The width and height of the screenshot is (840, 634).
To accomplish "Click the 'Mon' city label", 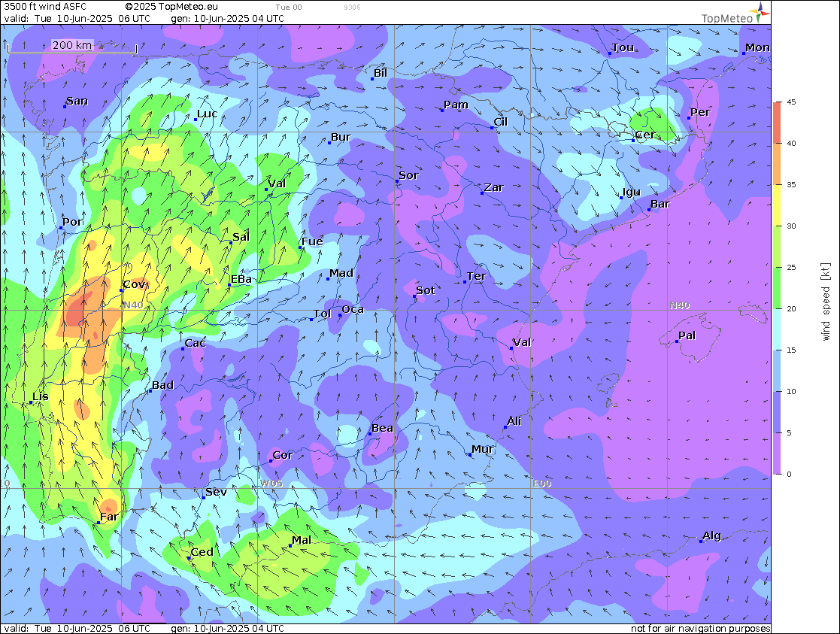I will (757, 47).
